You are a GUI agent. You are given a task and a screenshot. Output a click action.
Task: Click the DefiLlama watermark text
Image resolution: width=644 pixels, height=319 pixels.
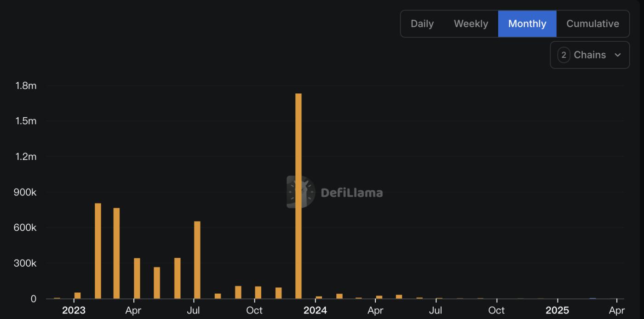tap(351, 193)
